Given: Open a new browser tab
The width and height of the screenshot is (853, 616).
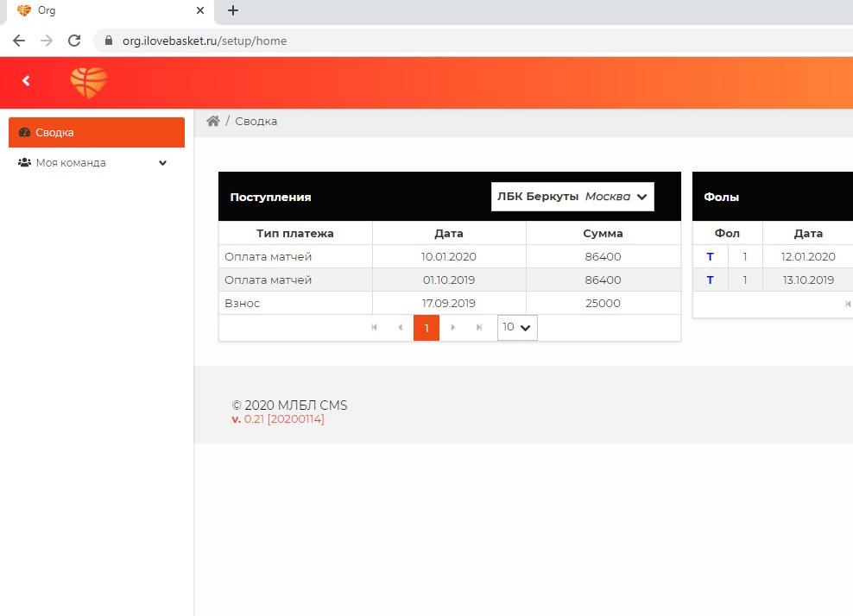Looking at the screenshot, I should (233, 11).
